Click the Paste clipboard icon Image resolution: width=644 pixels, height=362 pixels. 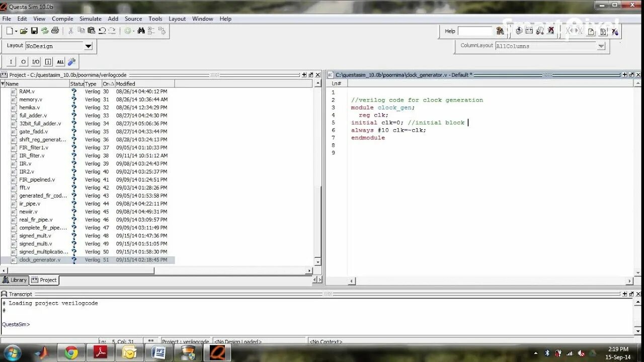click(x=92, y=31)
